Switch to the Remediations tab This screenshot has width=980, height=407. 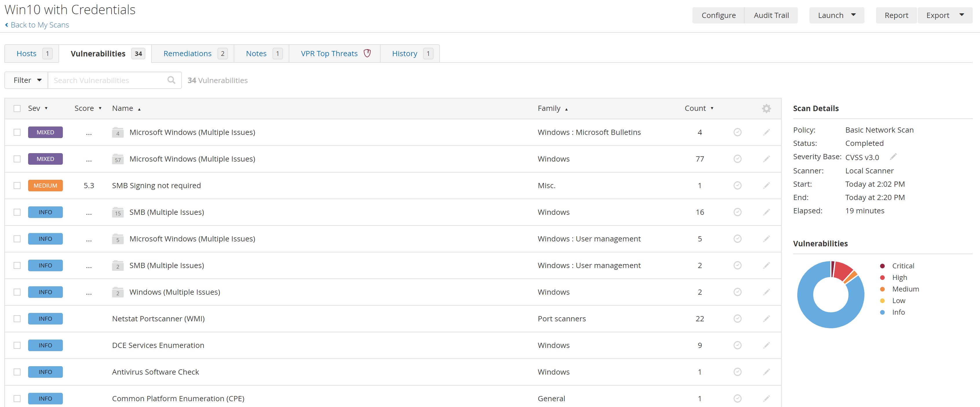coord(188,54)
